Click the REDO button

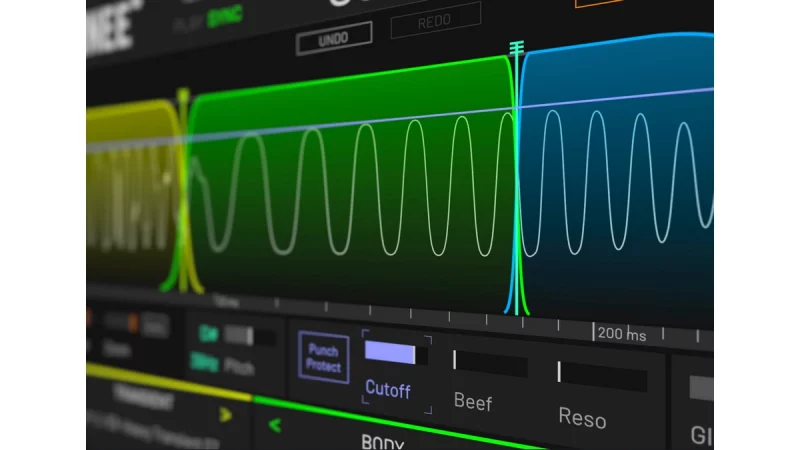pyautogui.click(x=435, y=20)
